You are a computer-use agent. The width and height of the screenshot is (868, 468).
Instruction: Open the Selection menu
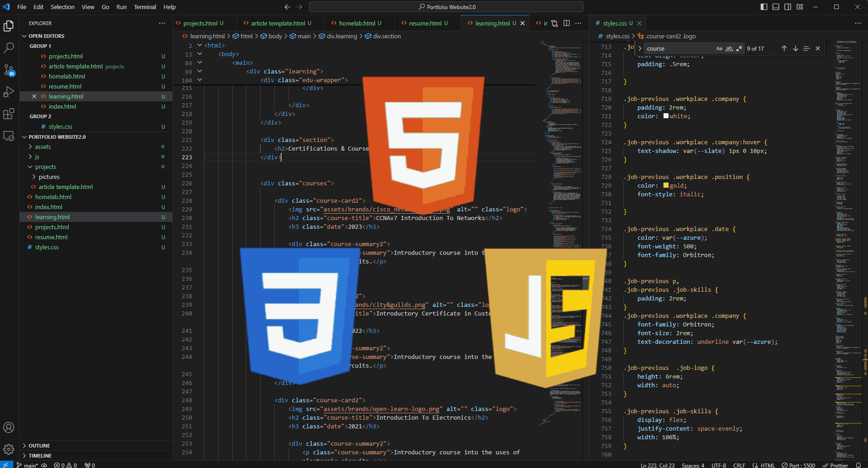[x=62, y=7]
